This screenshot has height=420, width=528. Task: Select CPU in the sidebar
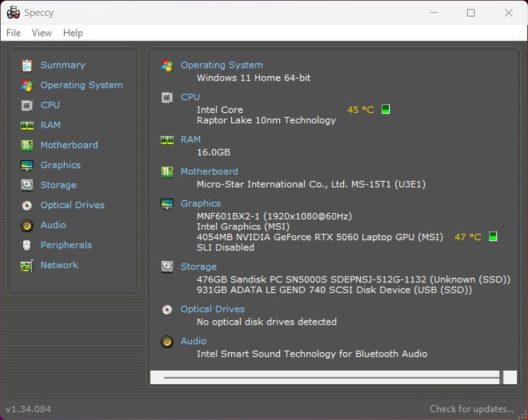(x=50, y=105)
